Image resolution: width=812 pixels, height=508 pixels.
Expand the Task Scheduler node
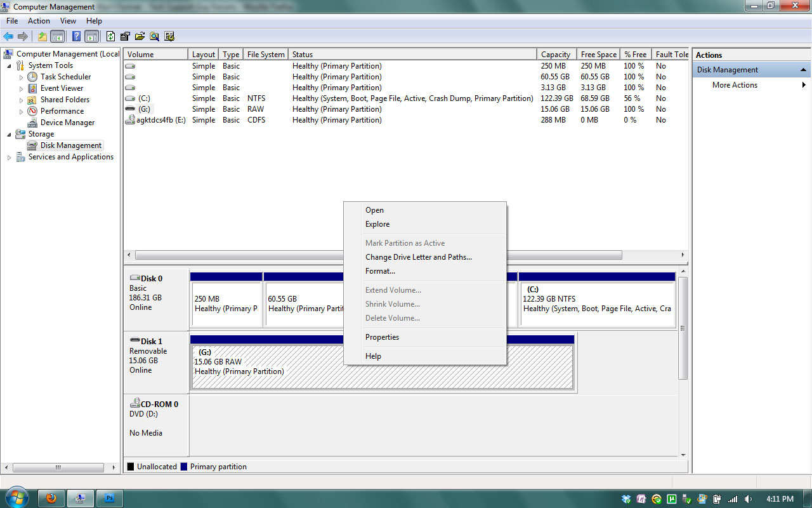coord(21,77)
